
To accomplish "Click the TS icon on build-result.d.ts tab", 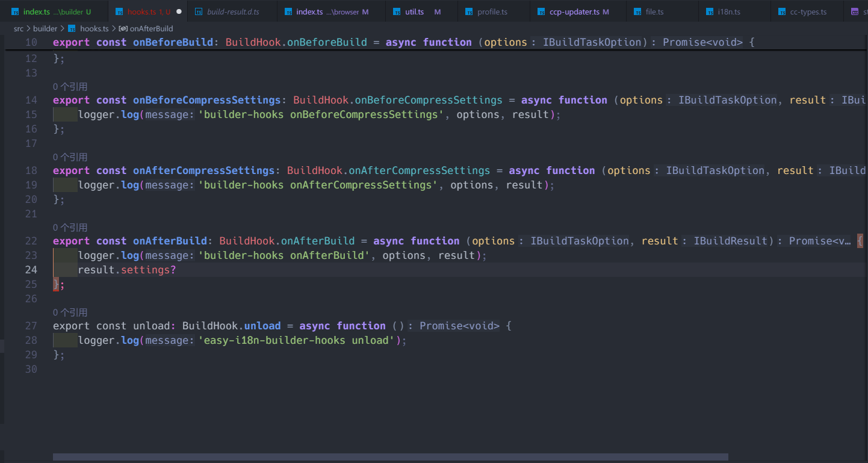I will [198, 12].
